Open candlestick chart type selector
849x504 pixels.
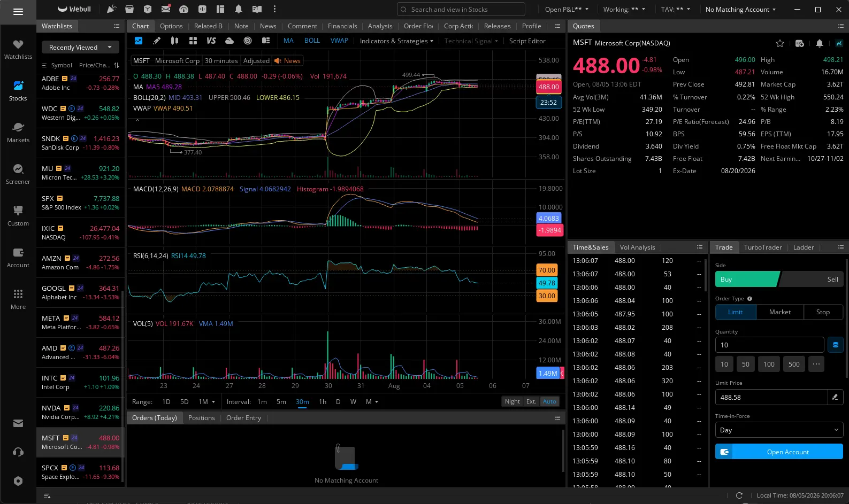click(174, 41)
